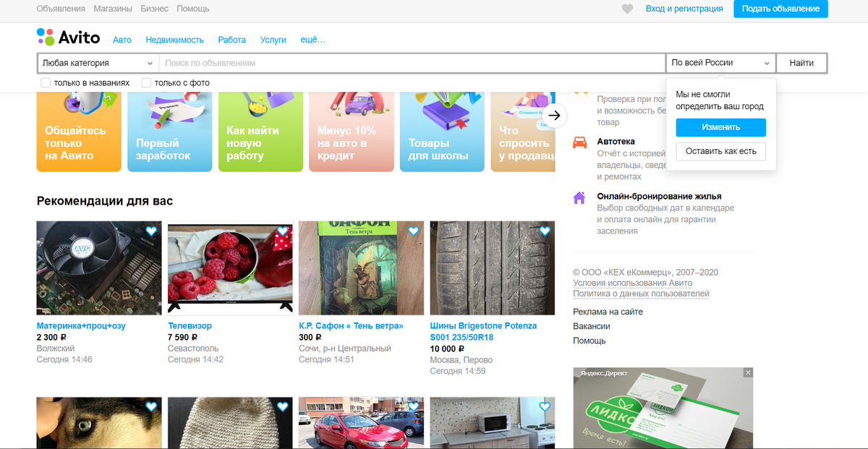
Task: Open 'Товары для школы' story card
Action: pos(442,131)
